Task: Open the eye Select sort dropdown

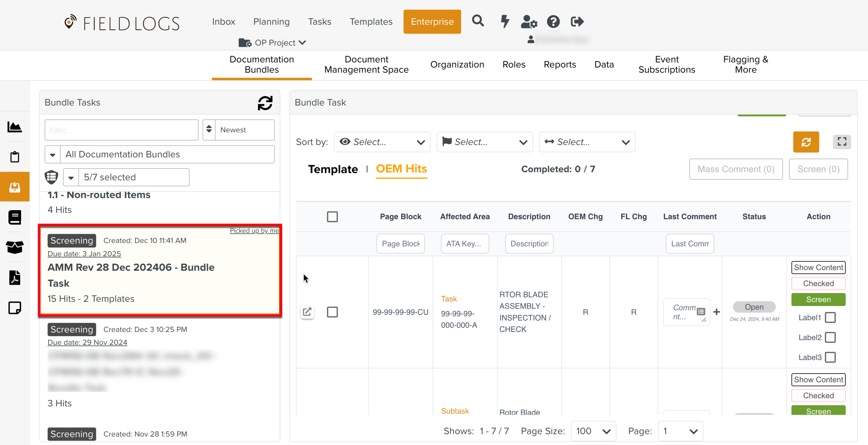Action: (x=382, y=142)
